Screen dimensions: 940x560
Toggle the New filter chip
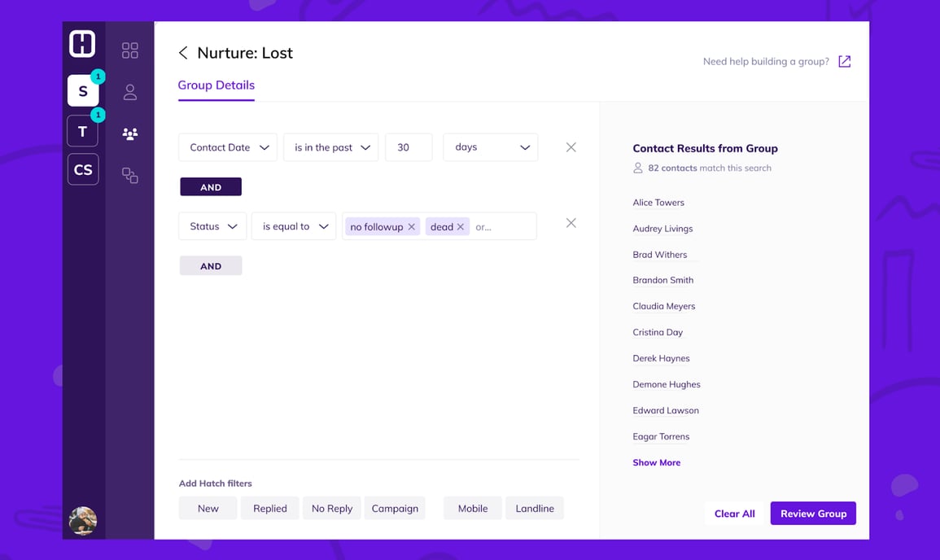208,507
